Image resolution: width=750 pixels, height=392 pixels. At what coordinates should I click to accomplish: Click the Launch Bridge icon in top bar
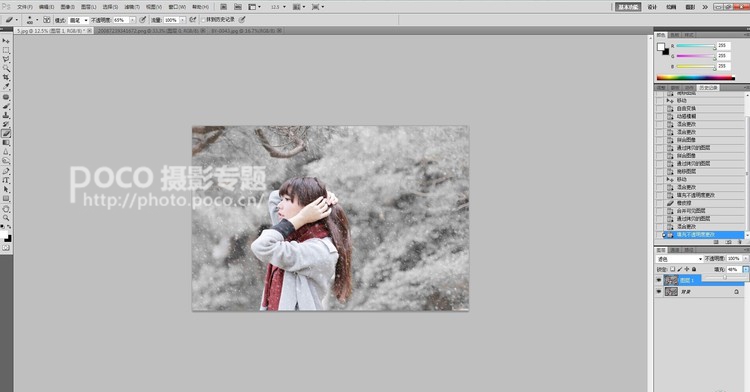tap(223, 7)
